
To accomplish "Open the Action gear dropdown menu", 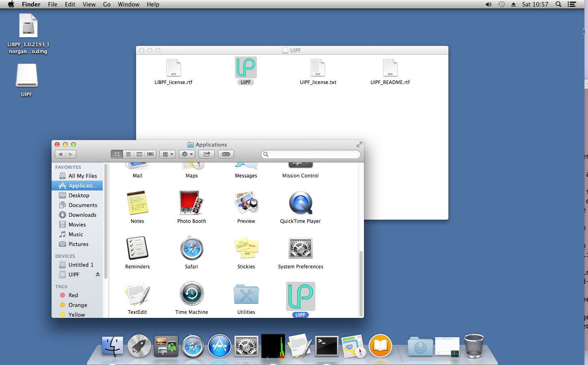I will 187,154.
